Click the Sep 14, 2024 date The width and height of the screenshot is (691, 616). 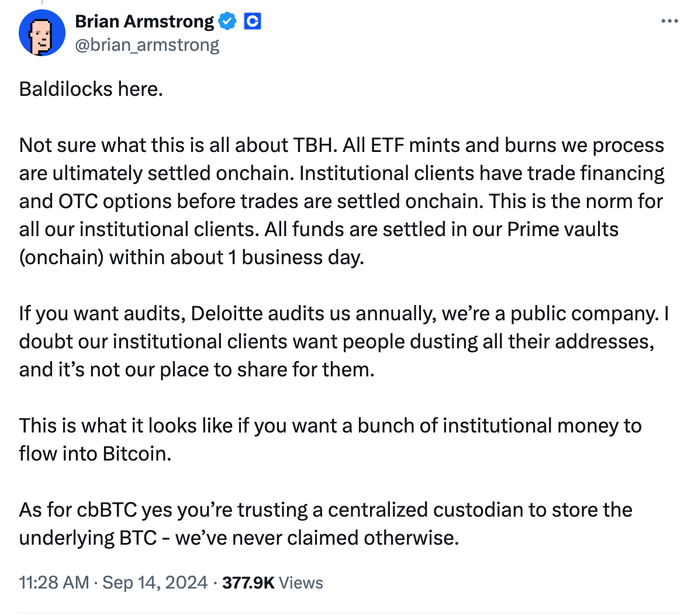(155, 583)
